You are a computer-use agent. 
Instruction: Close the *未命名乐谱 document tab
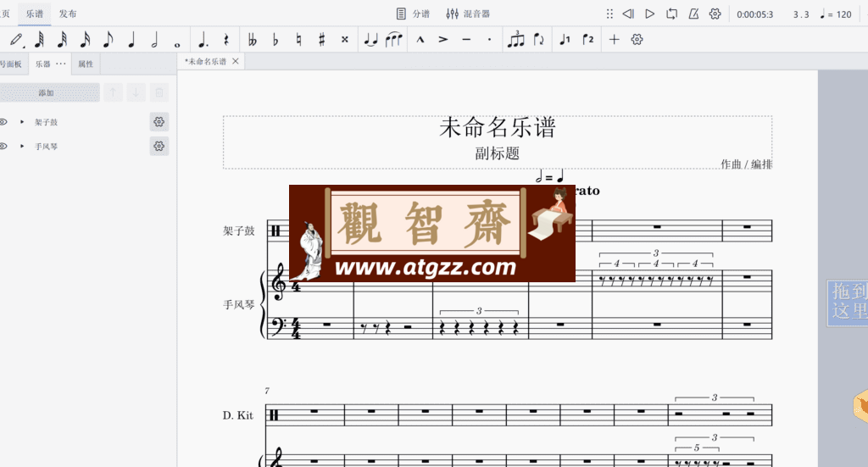coord(236,61)
